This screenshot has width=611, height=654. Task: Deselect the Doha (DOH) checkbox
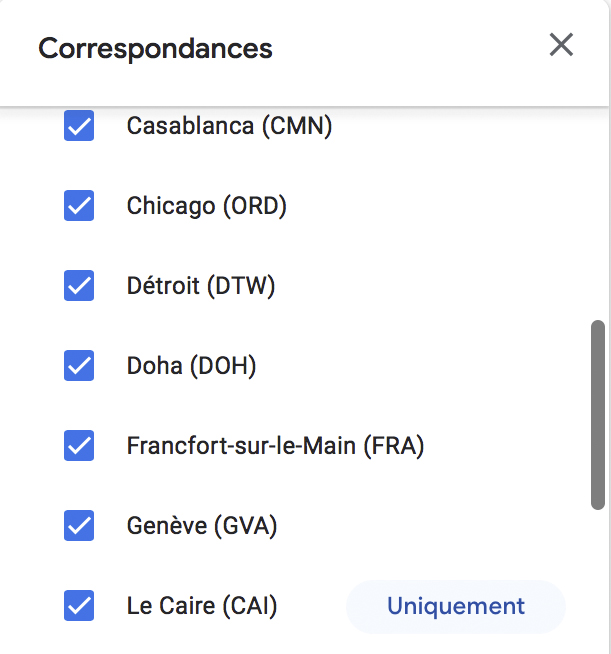pyautogui.click(x=79, y=366)
